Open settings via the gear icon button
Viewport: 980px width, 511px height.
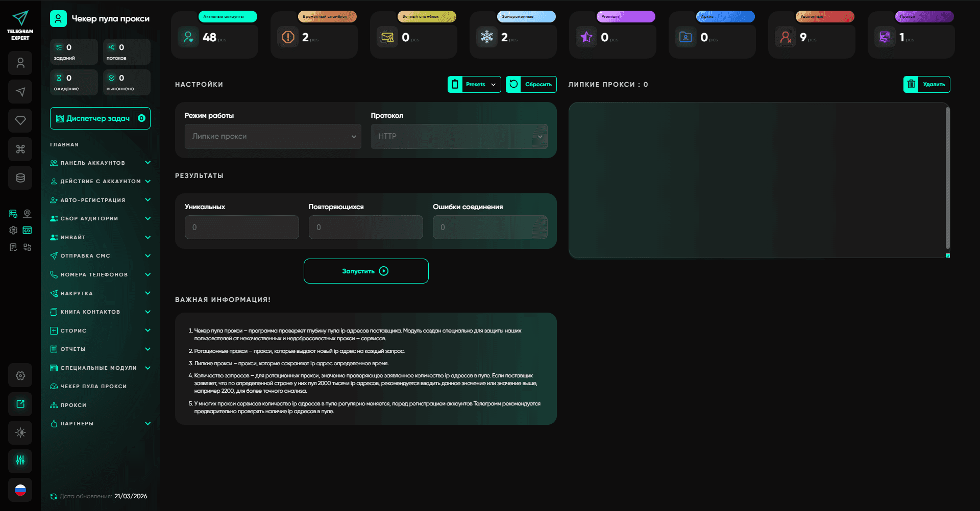coord(20,375)
